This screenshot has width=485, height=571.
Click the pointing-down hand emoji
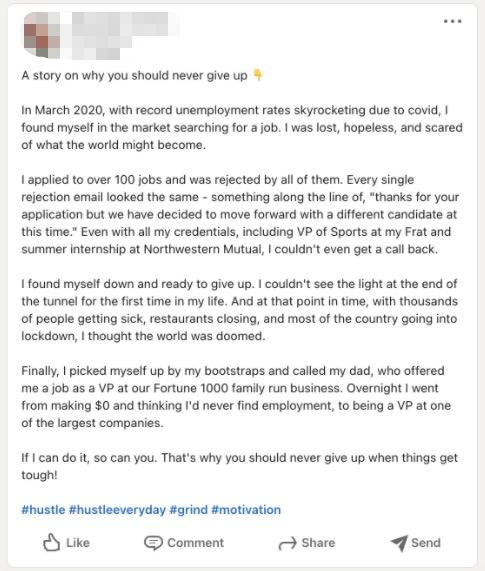[x=257, y=75]
